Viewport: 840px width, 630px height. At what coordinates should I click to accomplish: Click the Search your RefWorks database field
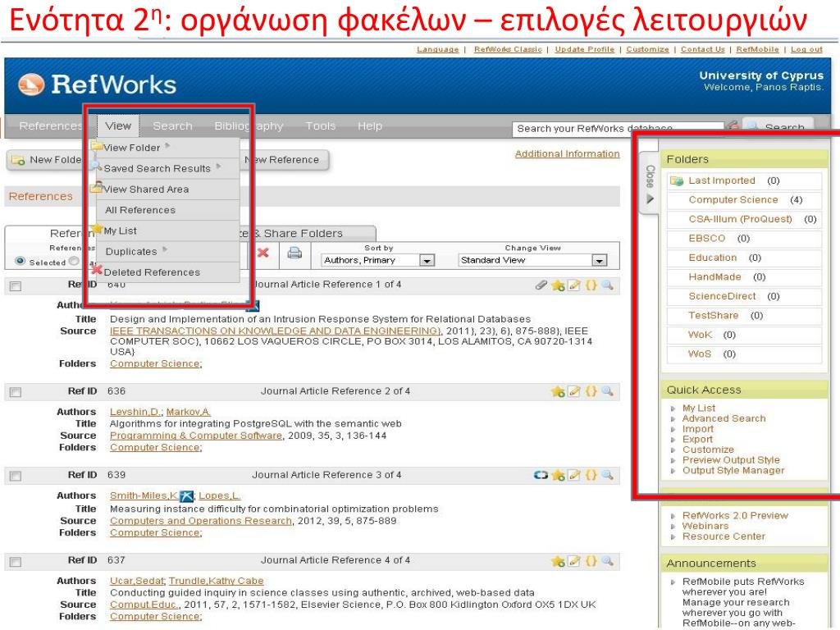[617, 129]
